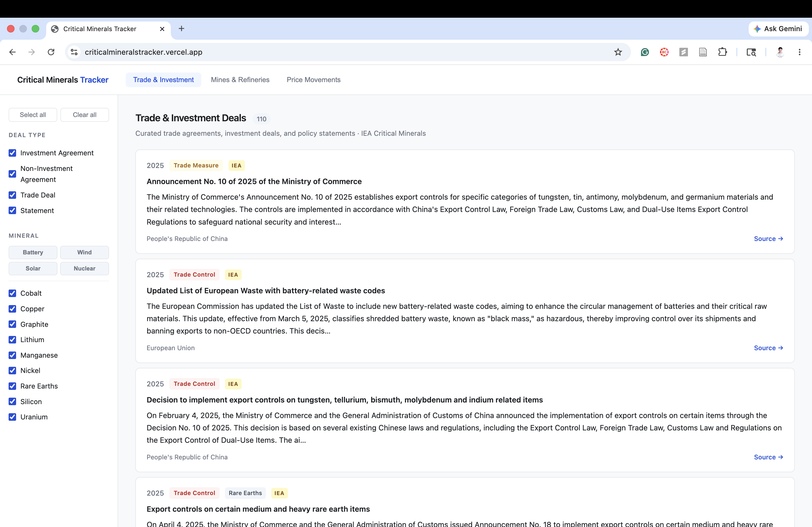Open the Chrome profile avatar
The width and height of the screenshot is (812, 527).
click(780, 52)
